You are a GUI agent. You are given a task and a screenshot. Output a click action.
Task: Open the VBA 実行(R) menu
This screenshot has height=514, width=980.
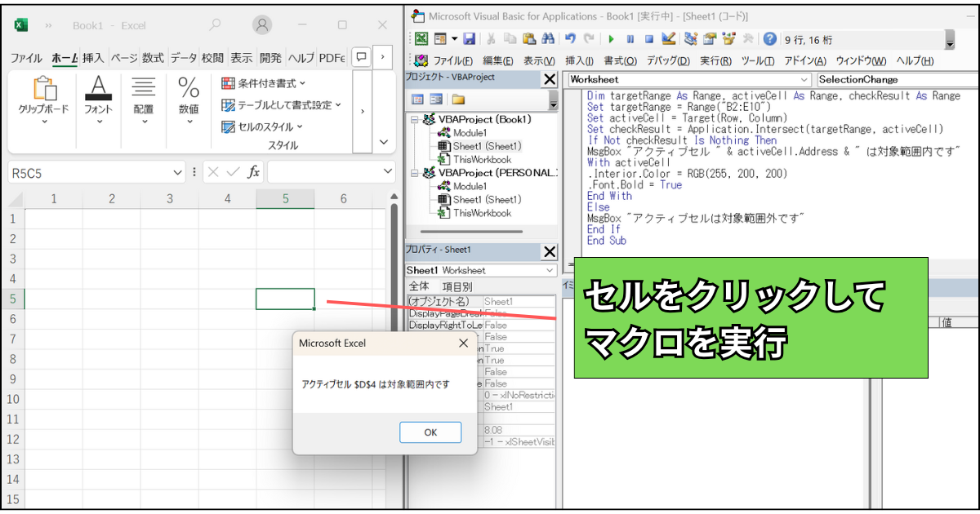[x=715, y=60]
